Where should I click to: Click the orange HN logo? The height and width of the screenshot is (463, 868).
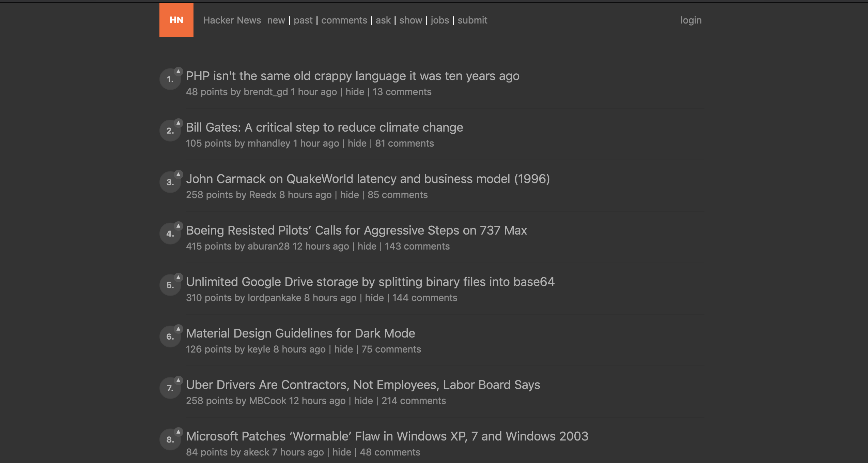click(176, 20)
